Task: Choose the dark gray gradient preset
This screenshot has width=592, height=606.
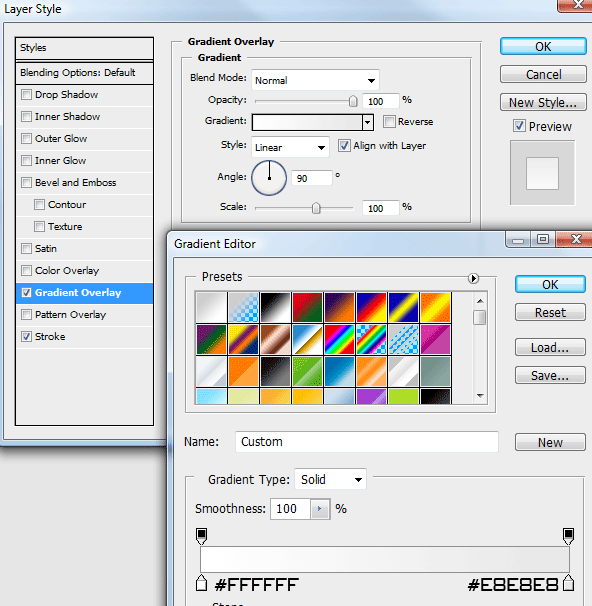Action: (275, 371)
